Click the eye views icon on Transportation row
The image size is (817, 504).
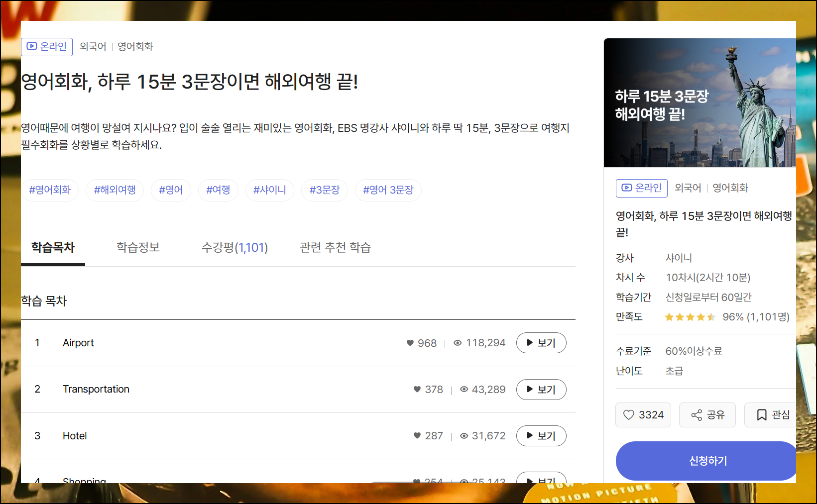point(464,390)
